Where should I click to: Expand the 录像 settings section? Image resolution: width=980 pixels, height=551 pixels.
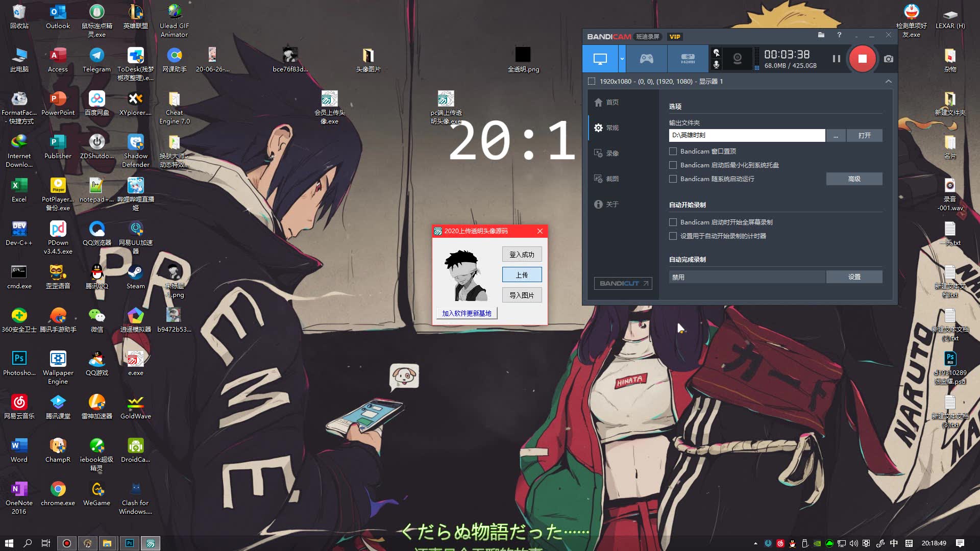click(611, 153)
